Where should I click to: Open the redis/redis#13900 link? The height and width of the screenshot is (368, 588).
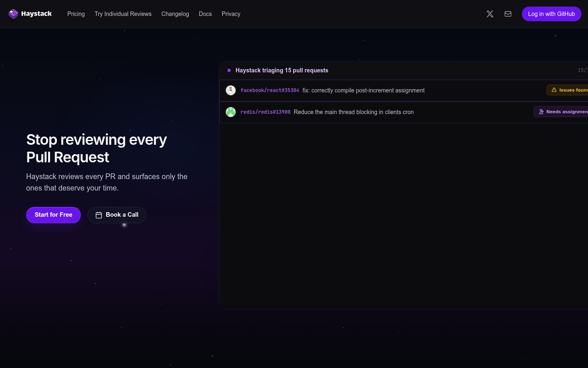[x=265, y=112]
